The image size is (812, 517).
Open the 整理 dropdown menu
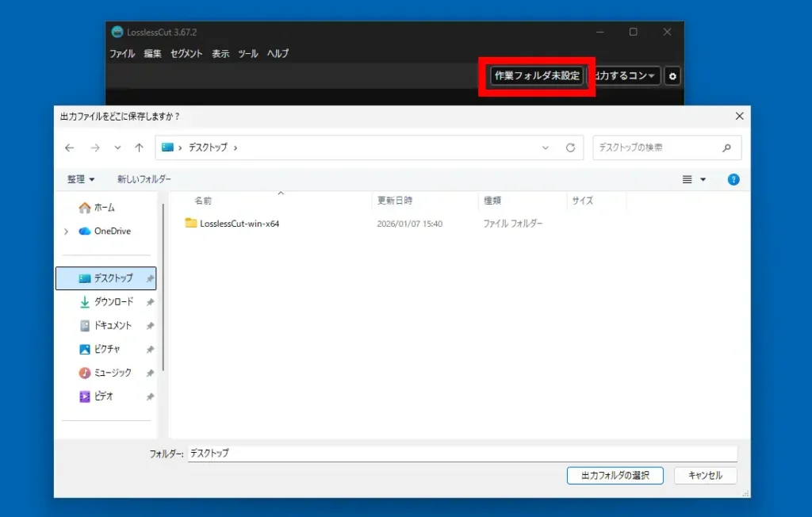point(79,179)
